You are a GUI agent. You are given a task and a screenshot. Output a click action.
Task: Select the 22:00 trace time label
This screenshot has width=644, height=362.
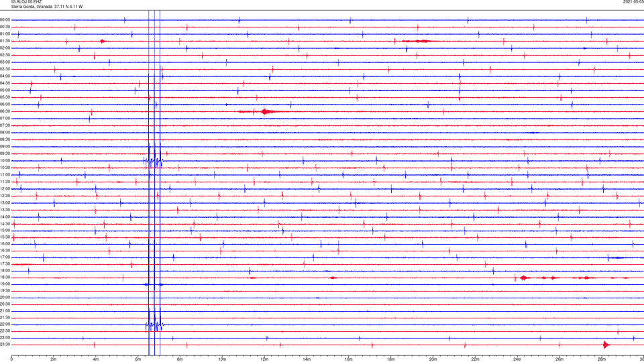click(5, 324)
